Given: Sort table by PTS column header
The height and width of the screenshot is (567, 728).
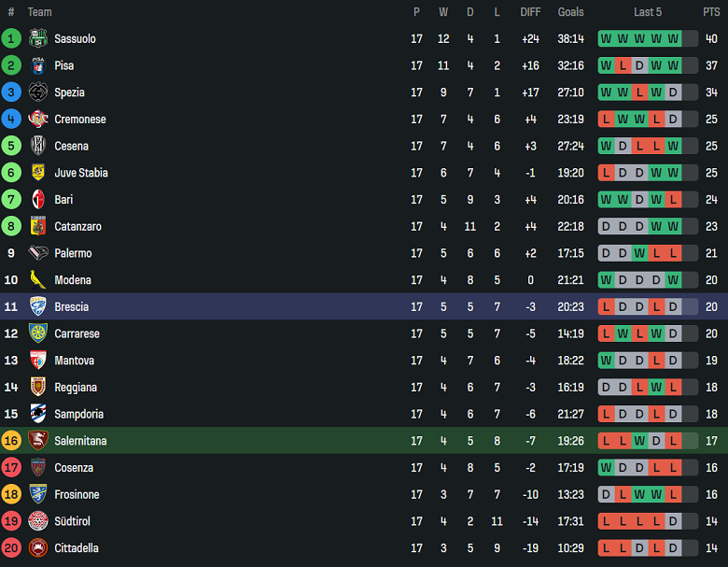Looking at the screenshot, I should point(711,12).
